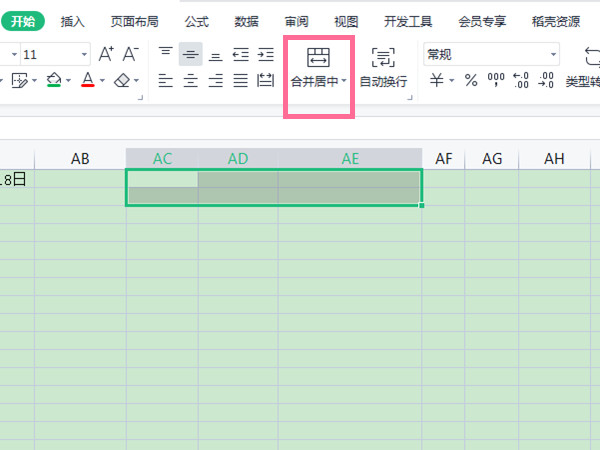Image resolution: width=600 pixels, height=450 pixels.
Task: Open the 插入 ribbon tab
Action: pos(73,21)
